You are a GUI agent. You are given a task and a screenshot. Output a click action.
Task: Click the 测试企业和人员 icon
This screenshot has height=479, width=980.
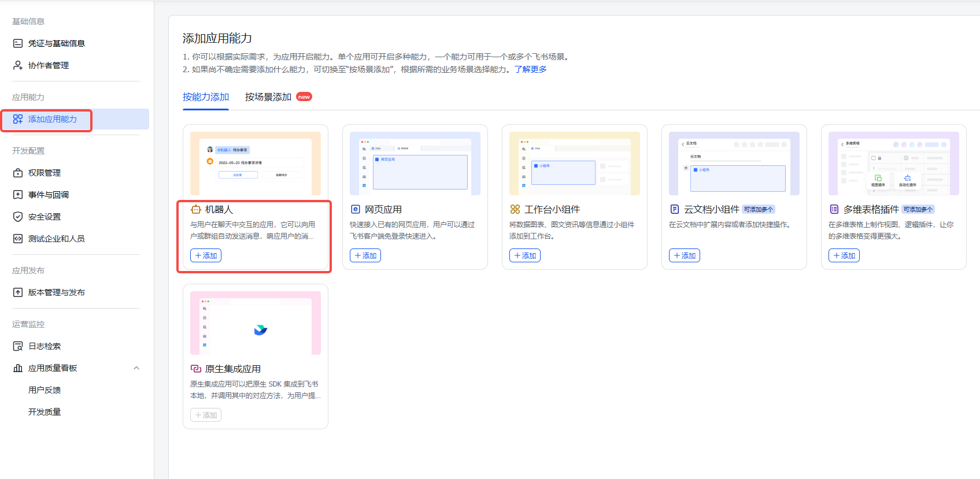18,239
